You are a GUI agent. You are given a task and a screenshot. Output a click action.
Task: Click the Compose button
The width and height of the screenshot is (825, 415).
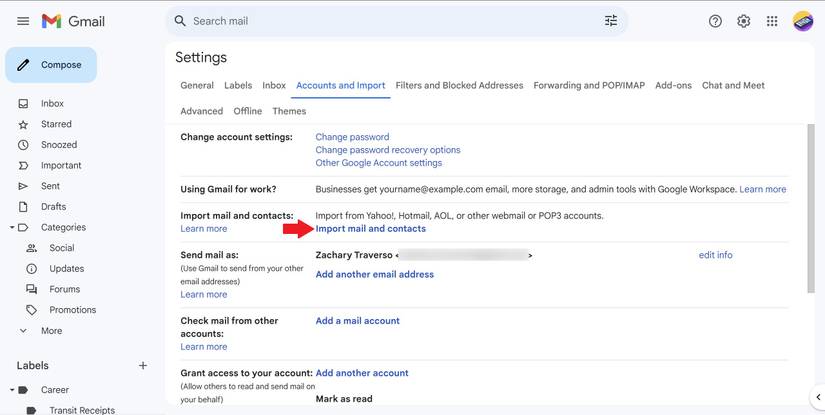pos(51,65)
